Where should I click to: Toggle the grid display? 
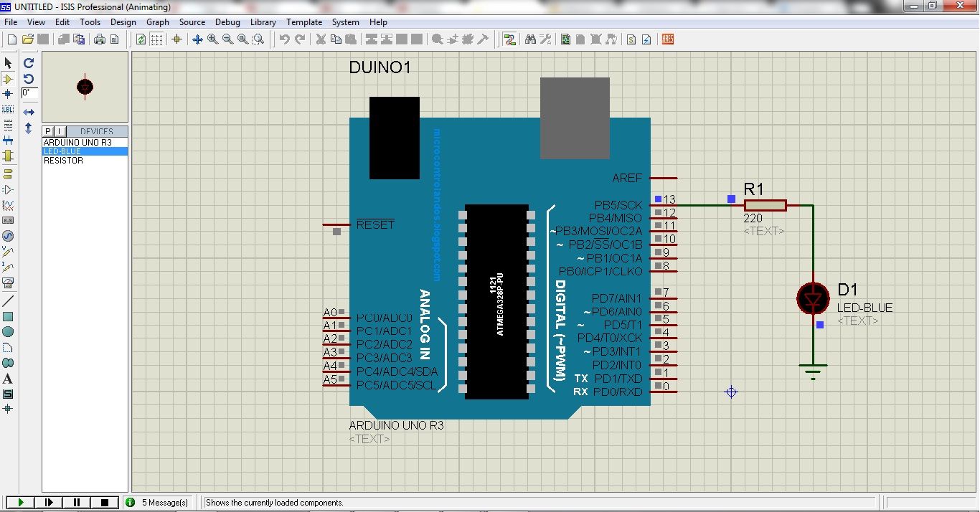point(155,39)
